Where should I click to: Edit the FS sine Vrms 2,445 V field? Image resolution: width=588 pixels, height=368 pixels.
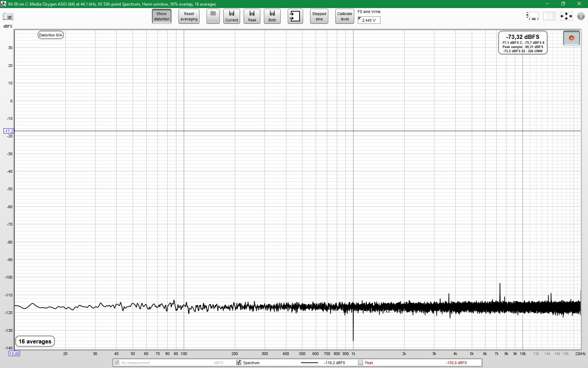tap(369, 20)
